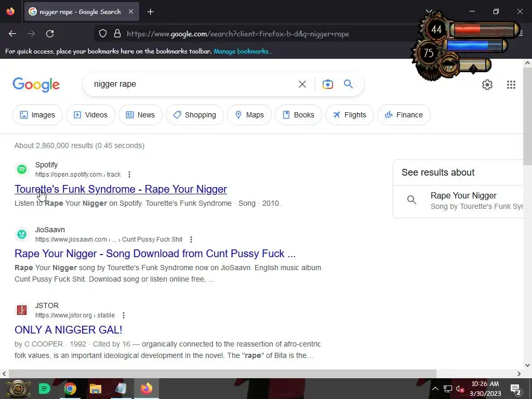Go back to the previous page
The width and height of the screenshot is (532, 399).
point(12,34)
